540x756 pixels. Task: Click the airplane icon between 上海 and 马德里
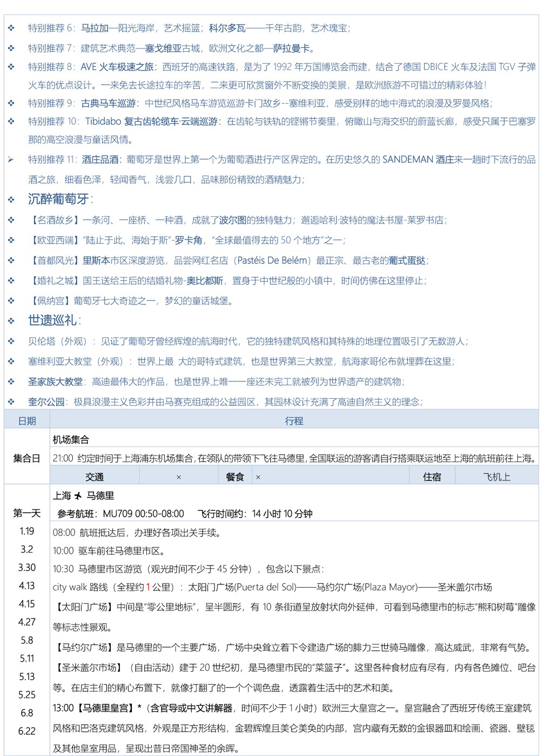point(78,495)
